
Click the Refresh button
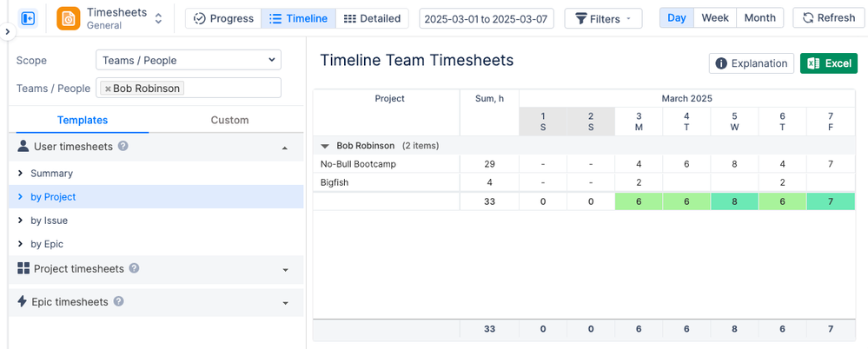pyautogui.click(x=829, y=17)
